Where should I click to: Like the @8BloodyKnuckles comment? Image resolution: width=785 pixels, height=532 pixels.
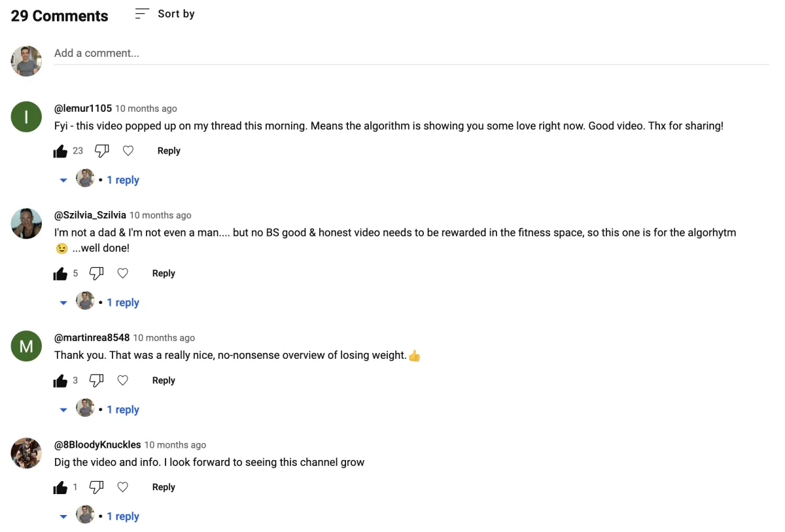(61, 488)
